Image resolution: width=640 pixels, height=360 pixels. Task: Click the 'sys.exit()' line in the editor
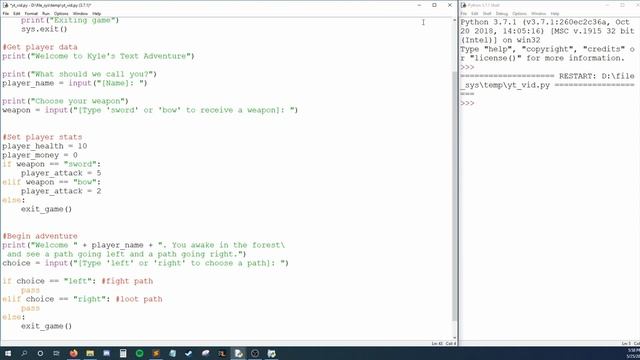44,29
